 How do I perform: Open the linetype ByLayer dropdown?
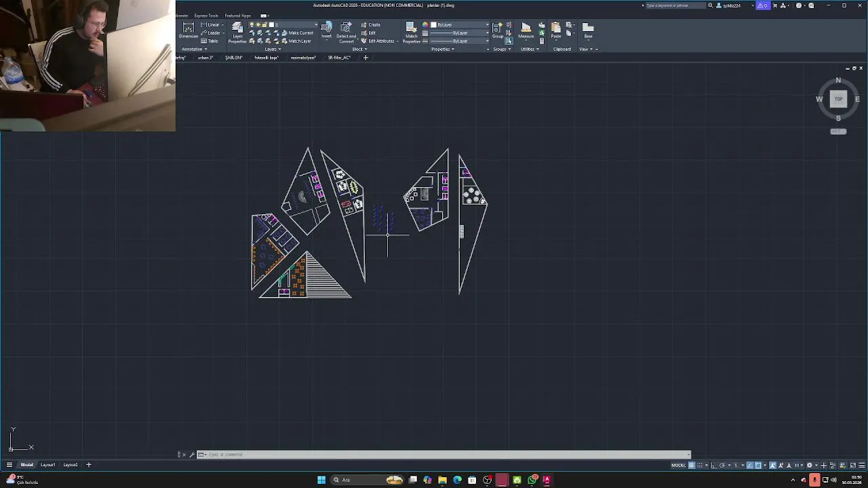click(x=460, y=41)
